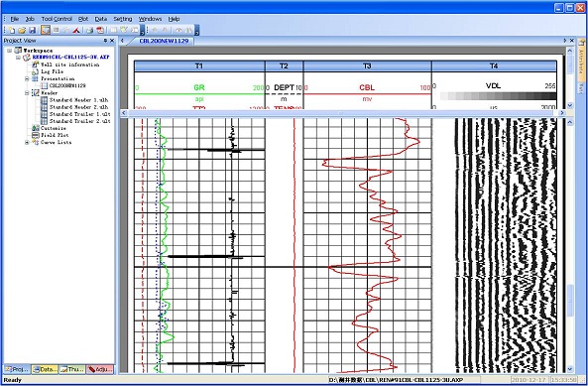Click the VDL grayscale color bar

(498, 96)
